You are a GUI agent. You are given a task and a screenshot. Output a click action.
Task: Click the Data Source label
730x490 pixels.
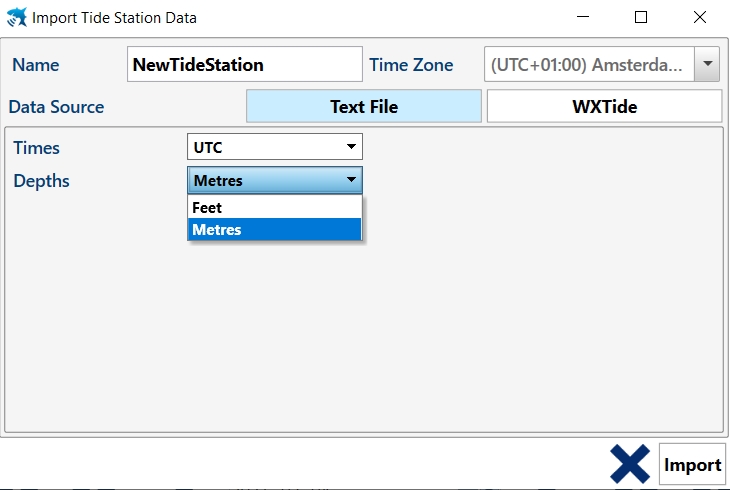tap(56, 107)
